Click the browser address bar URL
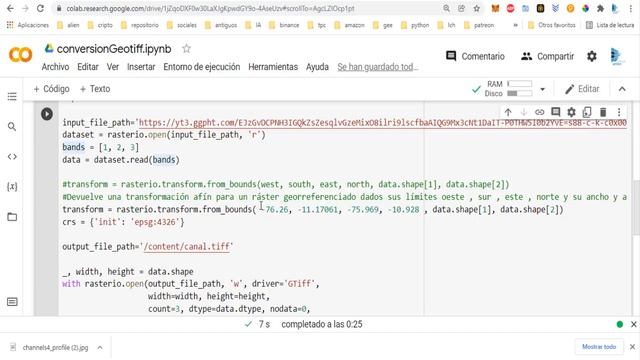This screenshot has height=360, width=640. (x=210, y=9)
